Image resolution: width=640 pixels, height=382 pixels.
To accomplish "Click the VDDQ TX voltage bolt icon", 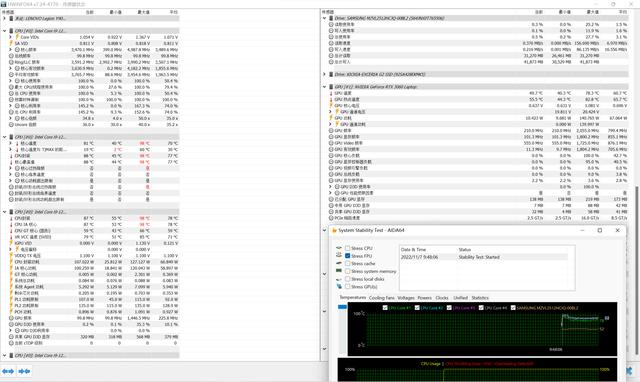I will pos(11,255).
